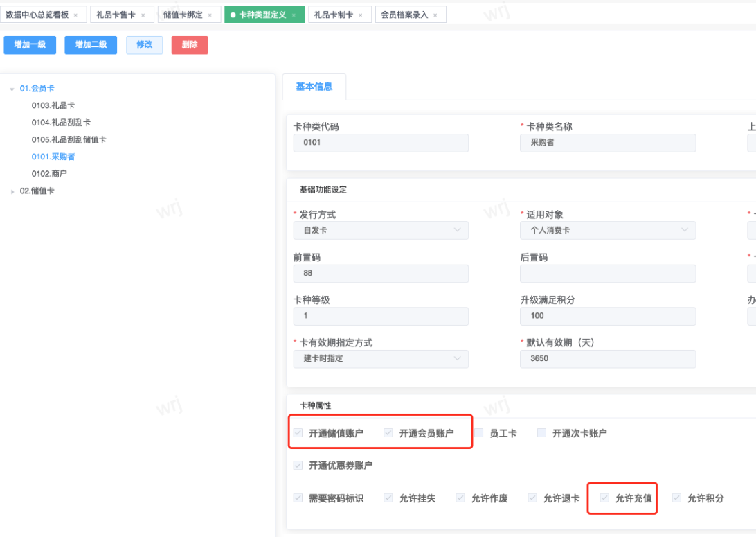Close the 礼品卡制卡 tab
This screenshot has width=756, height=537.
(x=360, y=15)
